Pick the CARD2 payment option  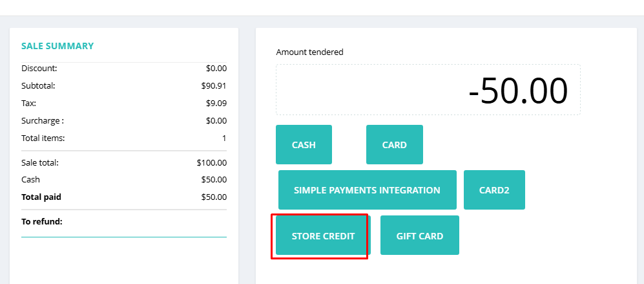point(494,190)
